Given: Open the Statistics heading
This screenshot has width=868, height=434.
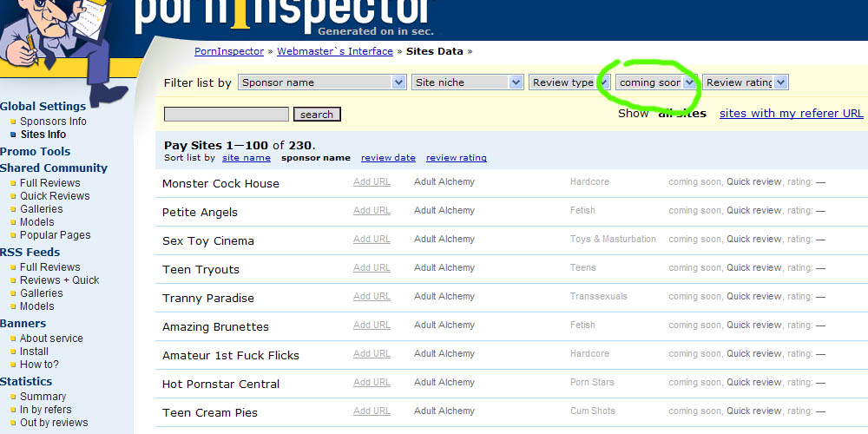Looking at the screenshot, I should pos(26,381).
